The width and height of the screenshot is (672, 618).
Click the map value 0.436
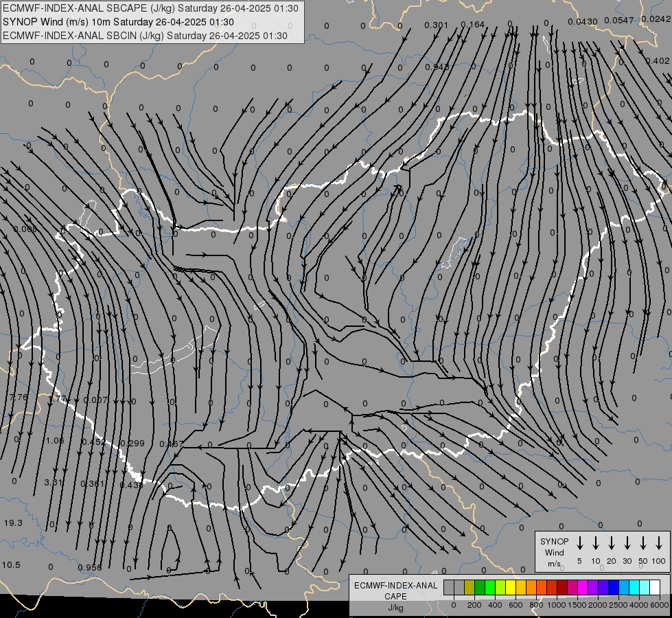(x=130, y=485)
